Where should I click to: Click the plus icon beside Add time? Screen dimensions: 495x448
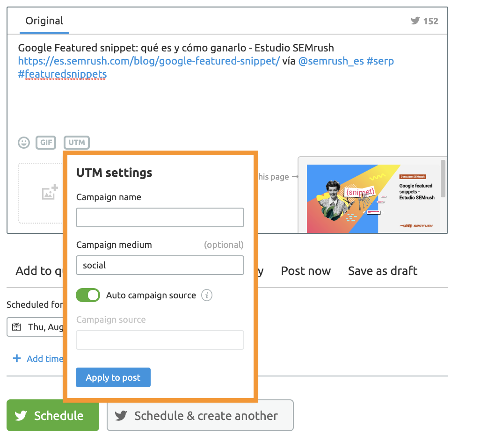17,359
